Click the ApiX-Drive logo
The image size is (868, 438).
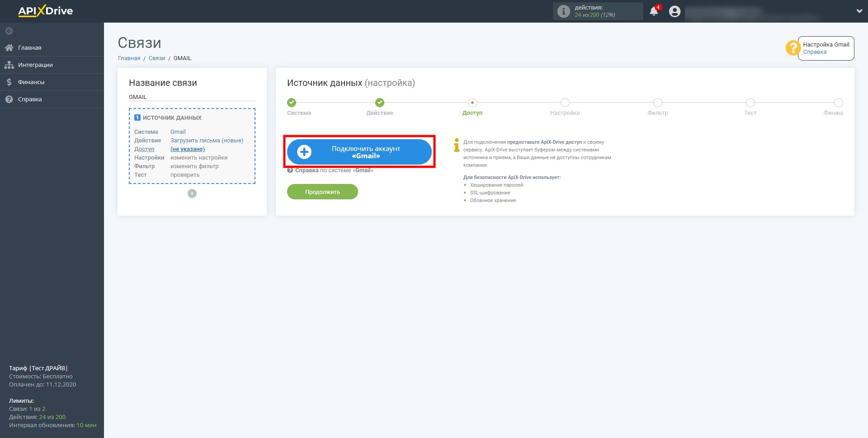[45, 11]
